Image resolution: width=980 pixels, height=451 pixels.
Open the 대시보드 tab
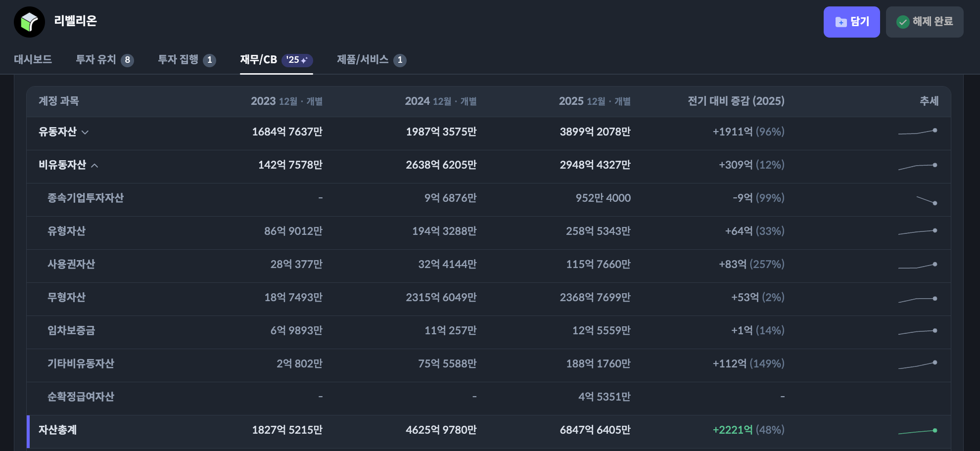pyautogui.click(x=33, y=60)
